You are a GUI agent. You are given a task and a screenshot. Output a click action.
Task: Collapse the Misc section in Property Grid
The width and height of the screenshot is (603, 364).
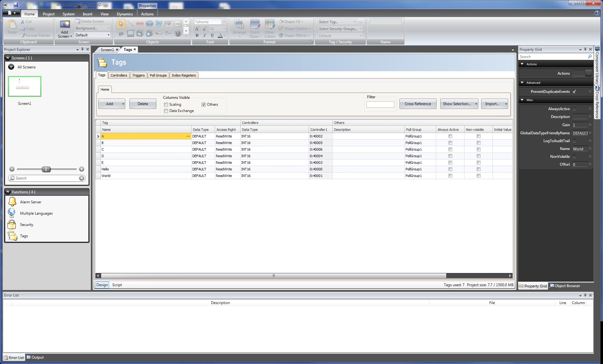tap(522, 100)
